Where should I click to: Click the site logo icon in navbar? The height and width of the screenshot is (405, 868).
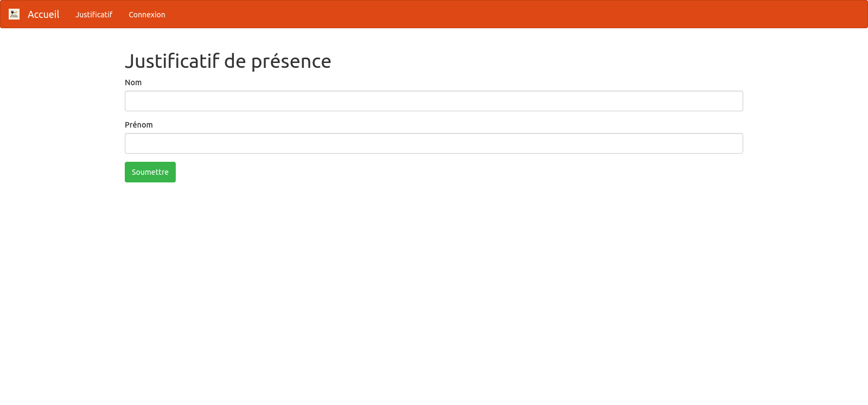pyautogui.click(x=14, y=14)
